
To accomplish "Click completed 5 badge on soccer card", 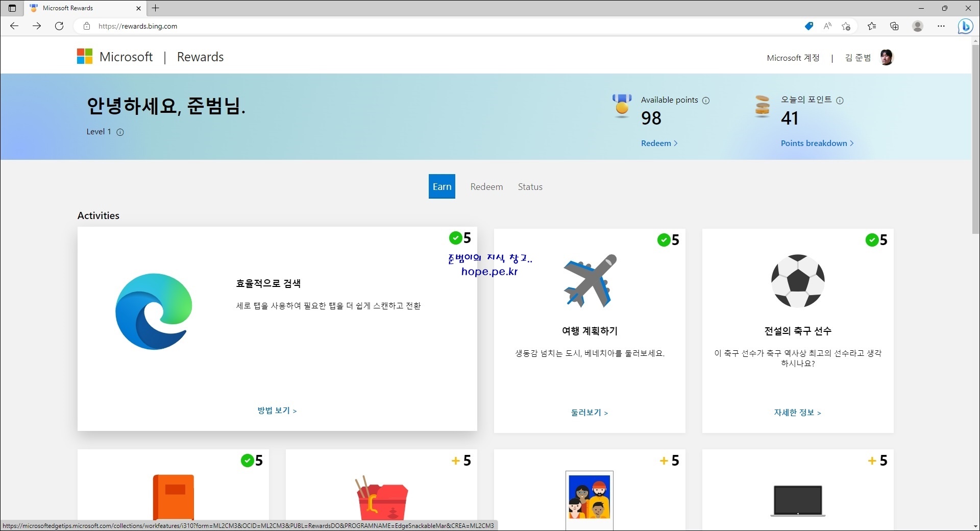I will (x=877, y=240).
